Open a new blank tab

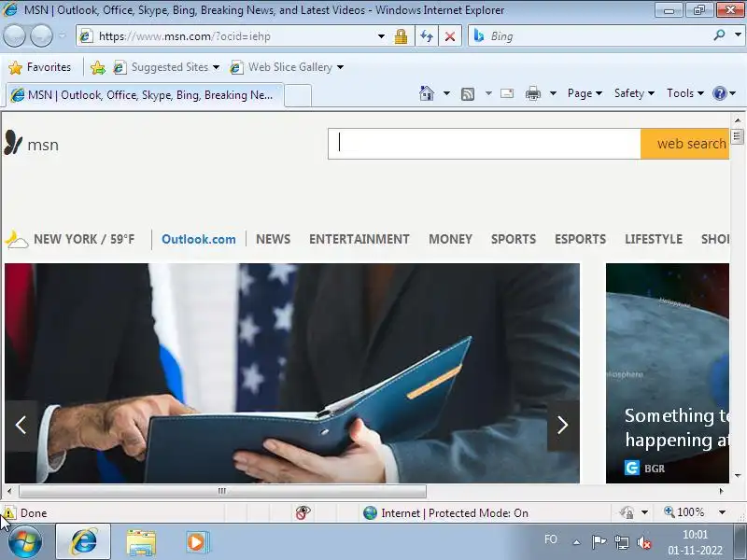pyautogui.click(x=298, y=95)
